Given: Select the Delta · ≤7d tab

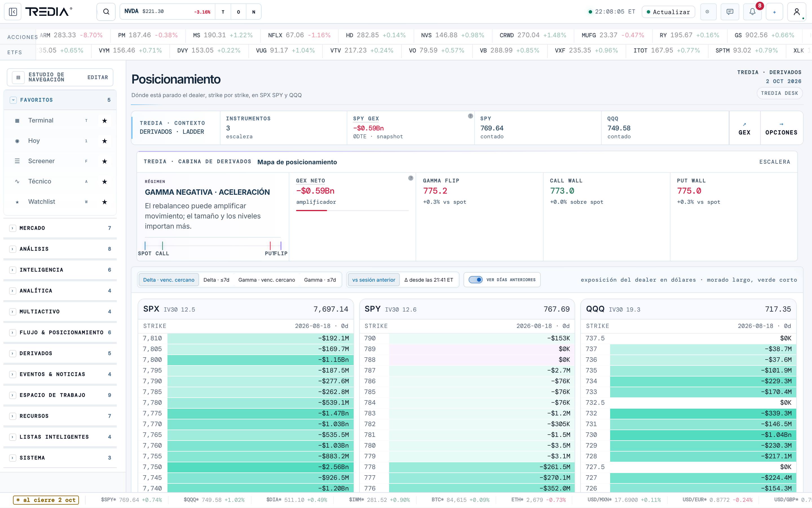Looking at the screenshot, I should point(217,280).
